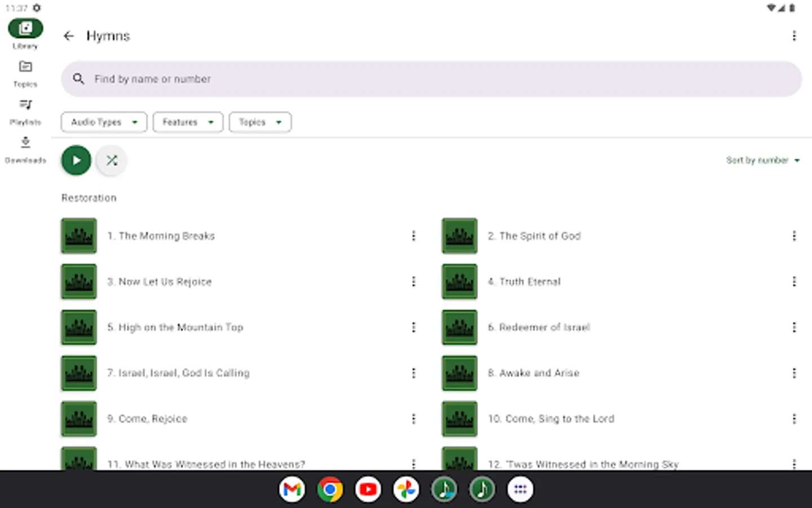Select the hymn Redeemer of Israel

click(x=539, y=327)
